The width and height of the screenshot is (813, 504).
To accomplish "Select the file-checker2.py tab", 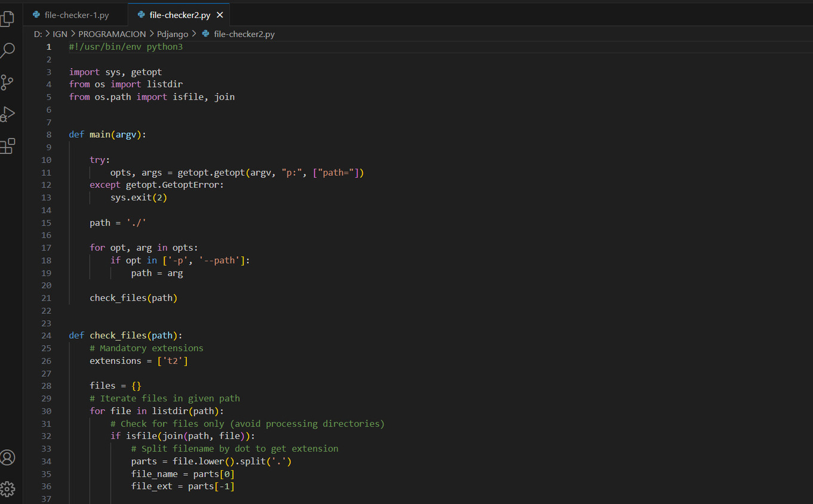I will [x=180, y=15].
